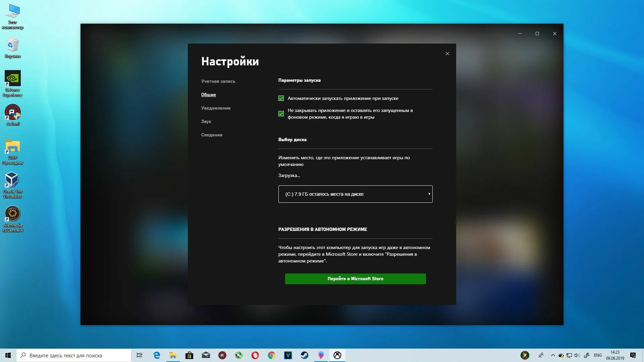Open the Звук settings section
This screenshot has height=362, width=644.
[206, 122]
